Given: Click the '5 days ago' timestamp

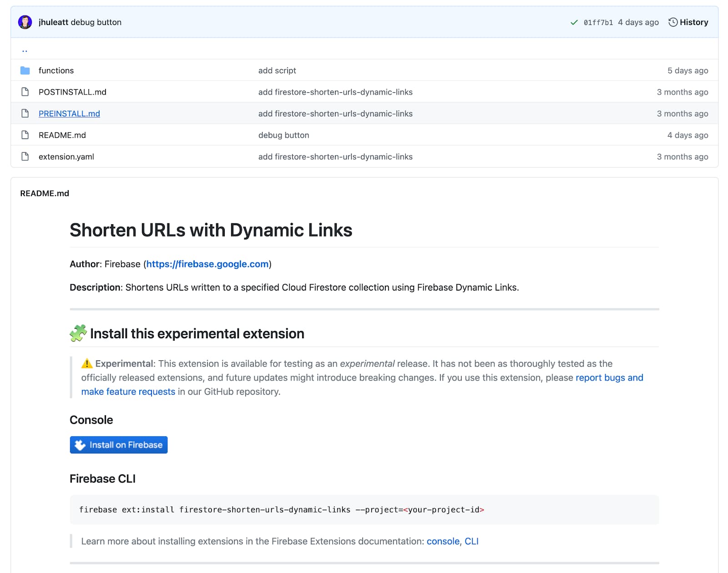Looking at the screenshot, I should point(688,70).
